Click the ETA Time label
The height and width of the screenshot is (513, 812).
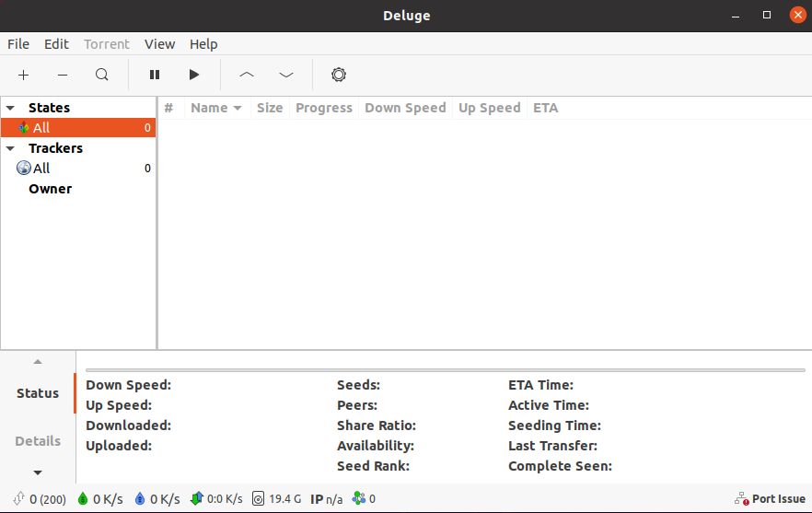(540, 385)
